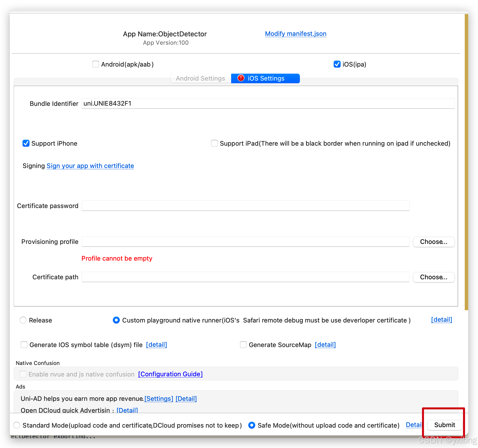Choose Standard Mode radio button
The height and width of the screenshot is (448, 478).
(17, 425)
